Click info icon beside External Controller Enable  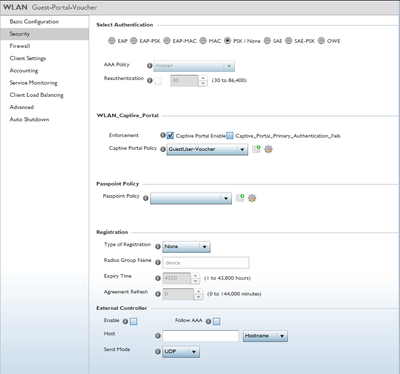pyautogui.click(x=125, y=321)
